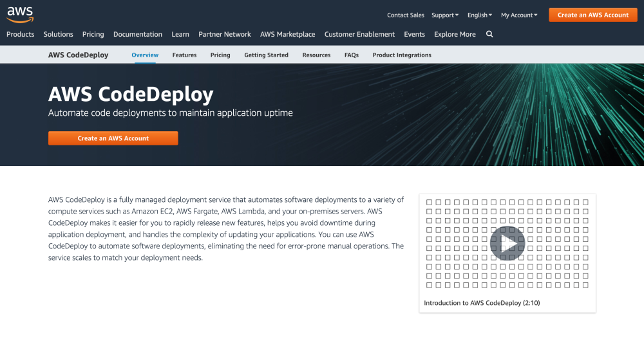The height and width of the screenshot is (339, 644).
Task: Open Pricing in the main navigation
Action: [x=93, y=35]
